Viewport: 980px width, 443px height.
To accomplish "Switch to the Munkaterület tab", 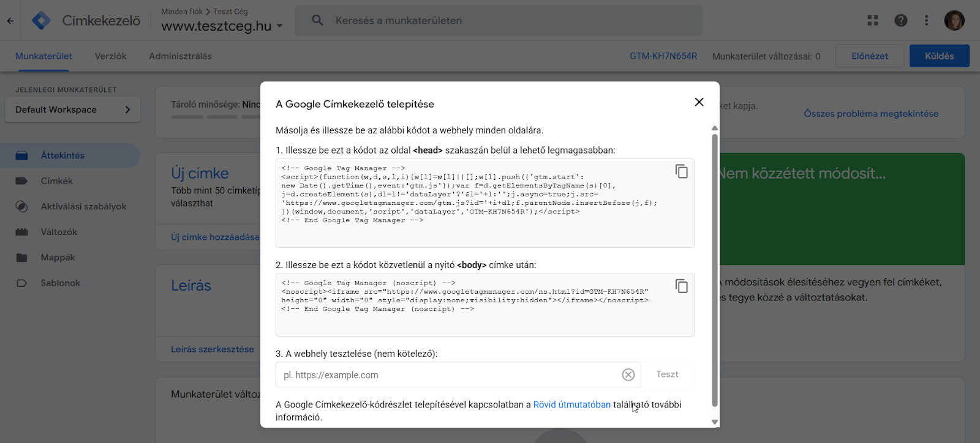I will coord(43,56).
